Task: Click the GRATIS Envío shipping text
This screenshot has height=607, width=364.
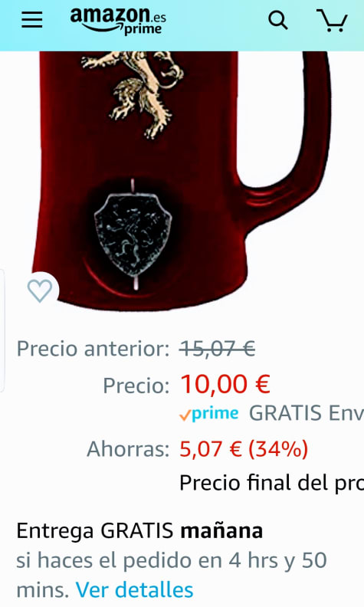Action: click(x=306, y=413)
